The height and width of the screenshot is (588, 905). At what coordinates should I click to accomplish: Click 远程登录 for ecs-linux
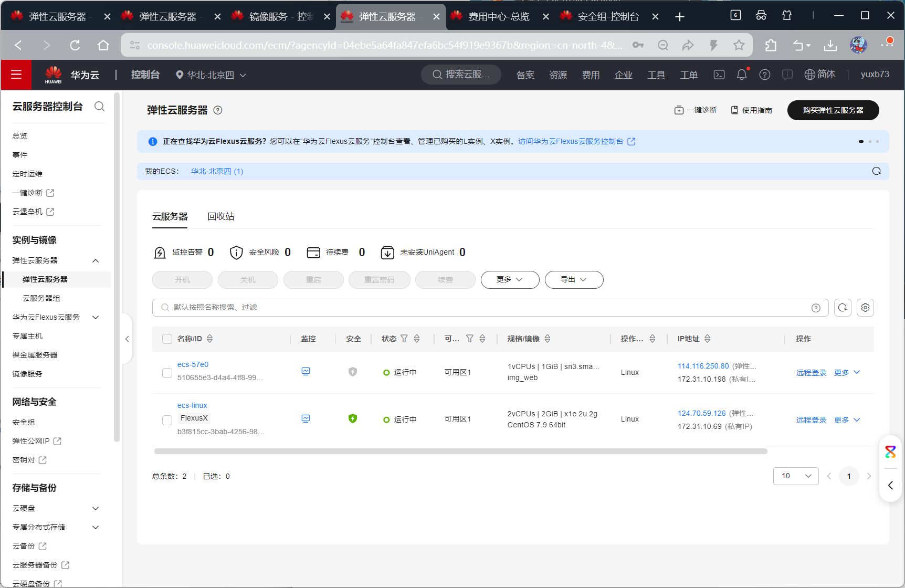(x=811, y=420)
